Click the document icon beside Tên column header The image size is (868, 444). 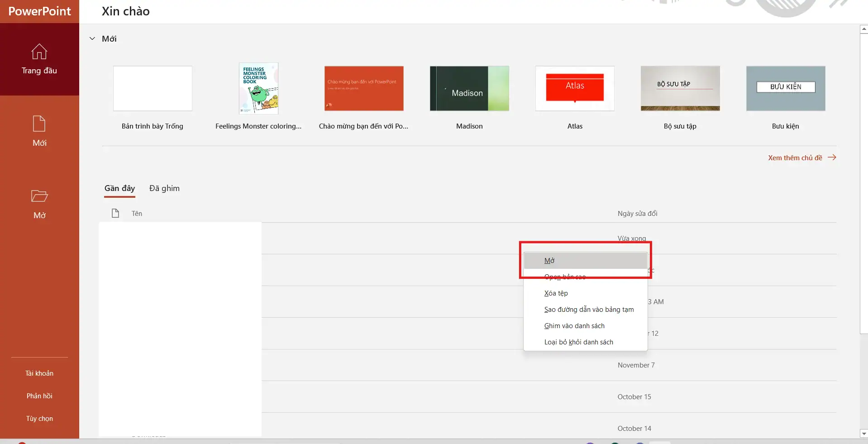(115, 213)
